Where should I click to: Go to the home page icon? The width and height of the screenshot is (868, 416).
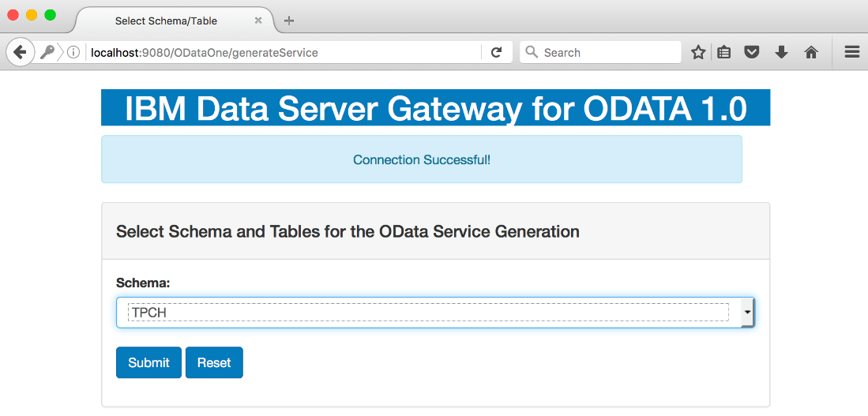click(x=811, y=53)
